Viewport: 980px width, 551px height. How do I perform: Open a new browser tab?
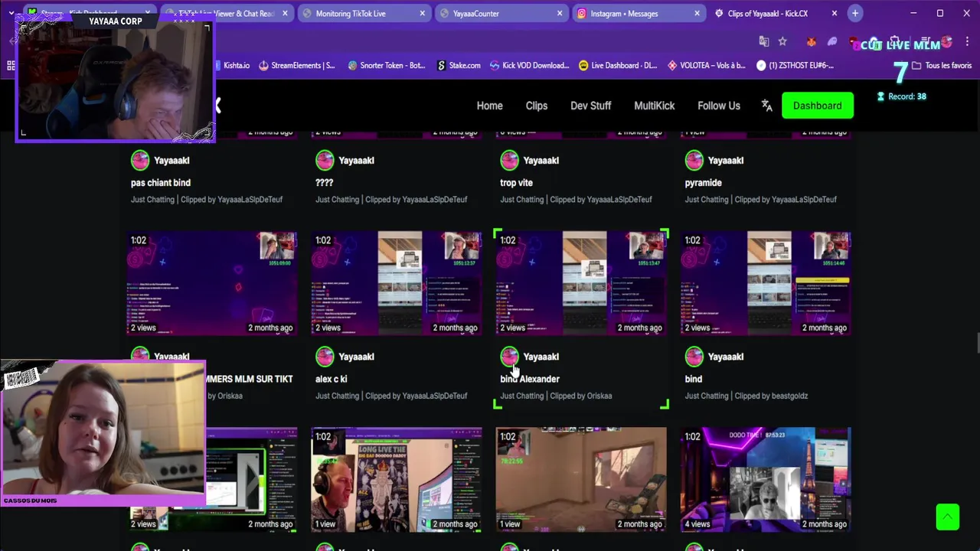point(855,13)
